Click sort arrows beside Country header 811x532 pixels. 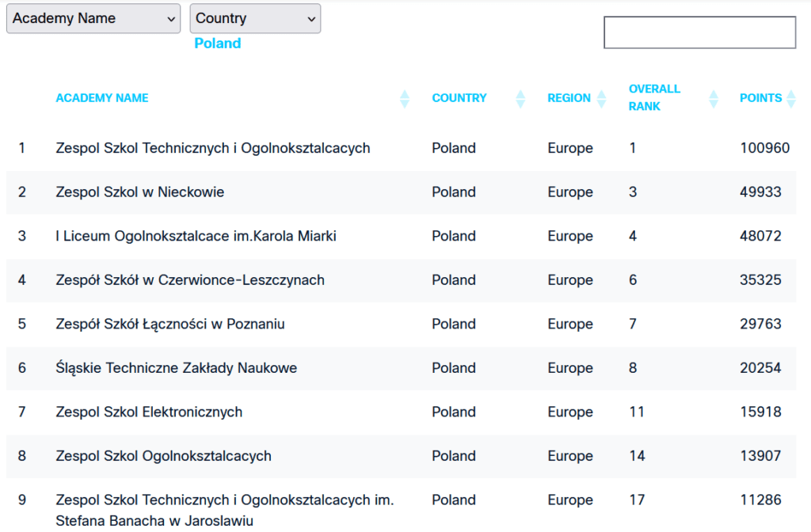click(x=520, y=99)
